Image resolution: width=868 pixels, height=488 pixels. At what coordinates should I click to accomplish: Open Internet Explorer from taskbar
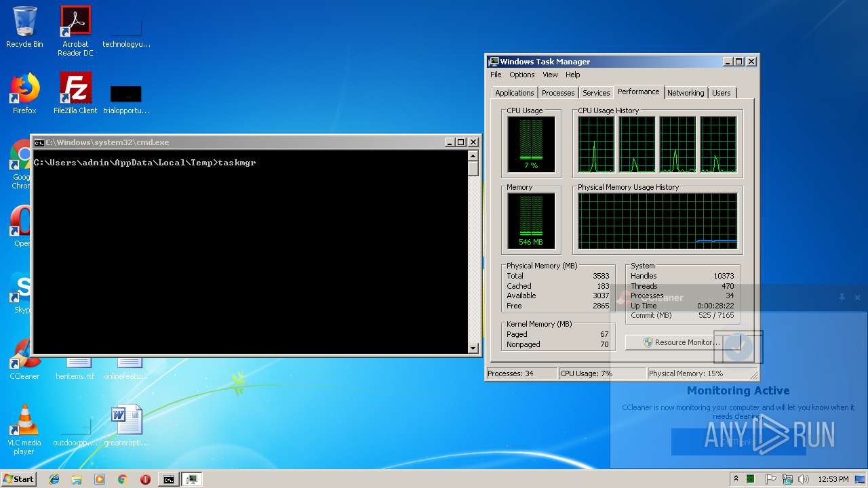(x=54, y=479)
